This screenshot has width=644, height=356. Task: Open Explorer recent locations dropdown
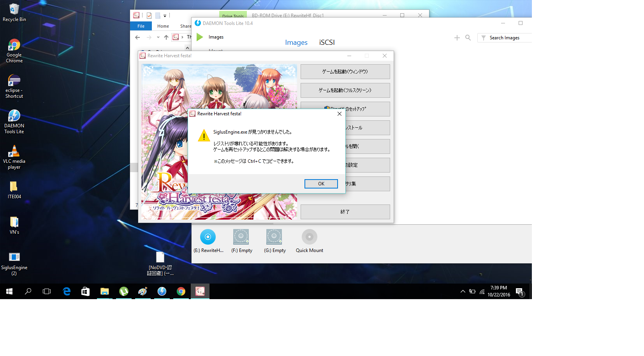tap(158, 37)
